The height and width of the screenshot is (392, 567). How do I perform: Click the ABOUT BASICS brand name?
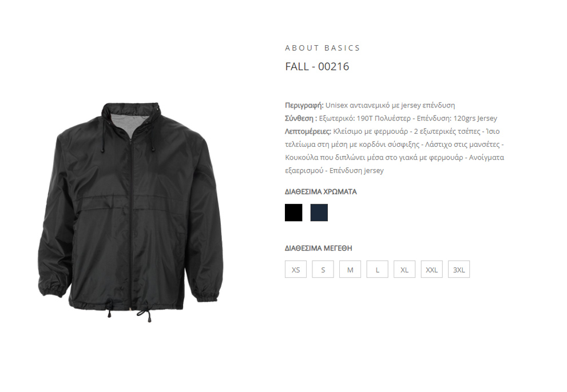(x=323, y=48)
